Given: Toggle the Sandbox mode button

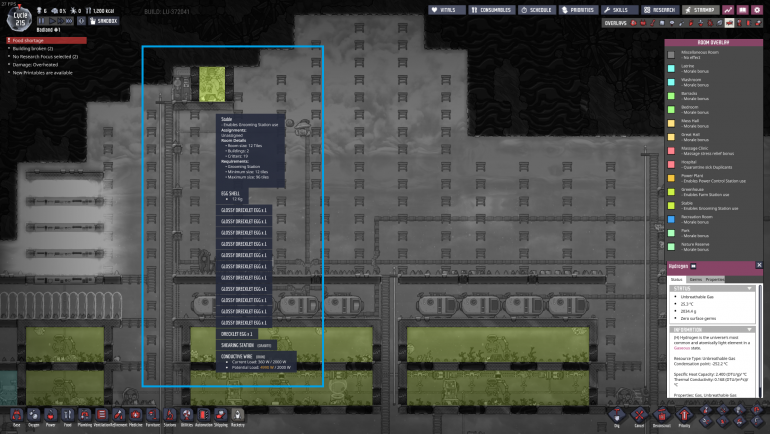Looking at the screenshot, I should point(104,21).
